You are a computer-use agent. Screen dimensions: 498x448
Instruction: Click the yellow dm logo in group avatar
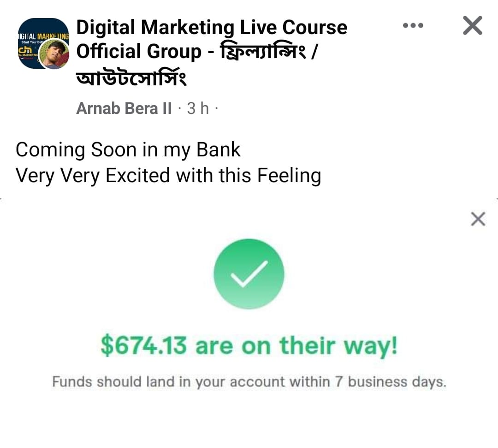[x=25, y=50]
